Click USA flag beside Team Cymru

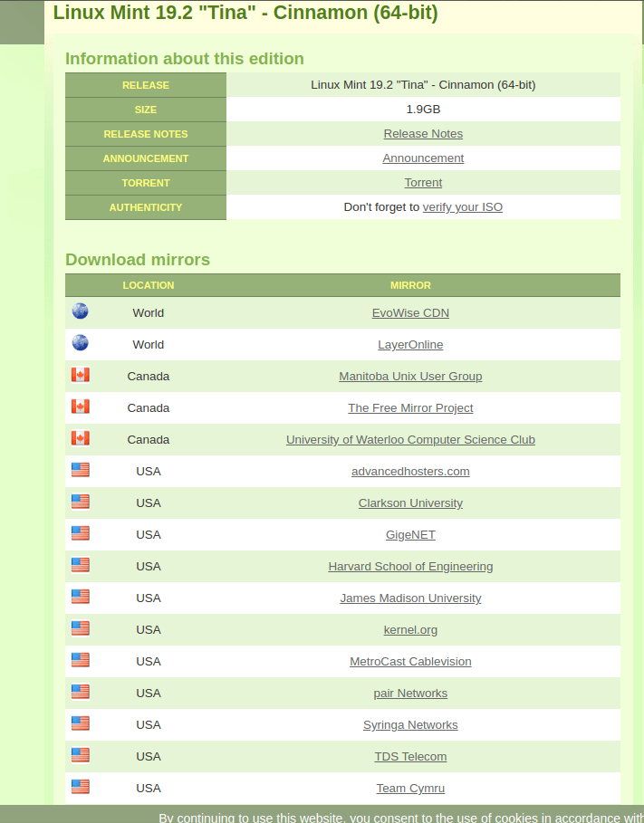(81, 786)
